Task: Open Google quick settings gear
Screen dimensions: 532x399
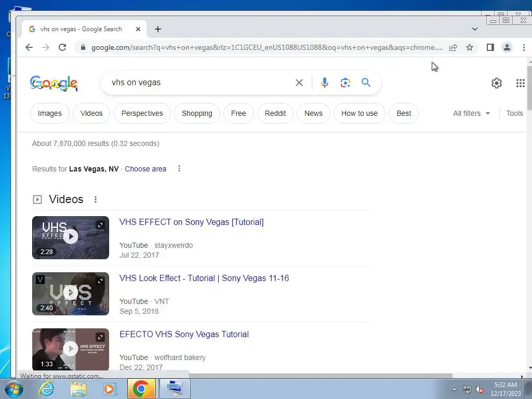Action: [496, 83]
